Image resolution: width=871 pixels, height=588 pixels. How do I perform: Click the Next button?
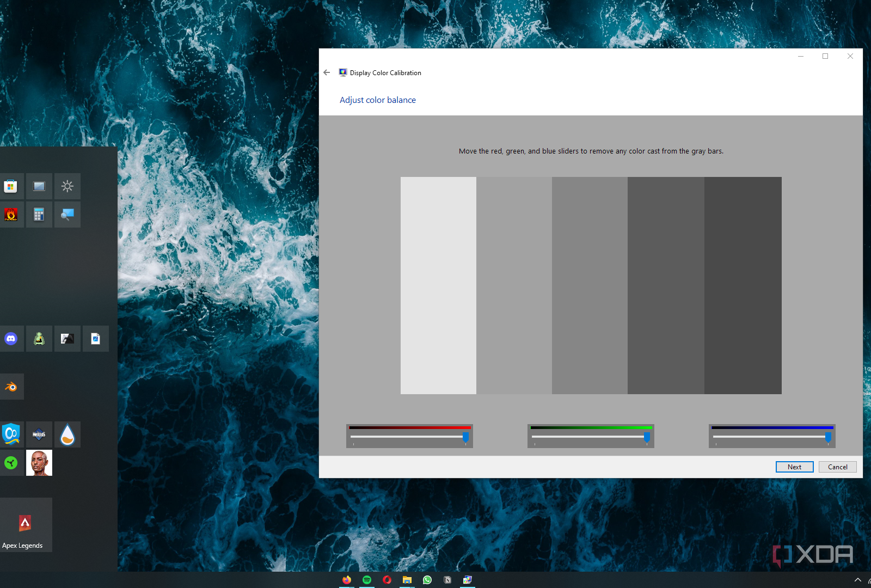(794, 467)
